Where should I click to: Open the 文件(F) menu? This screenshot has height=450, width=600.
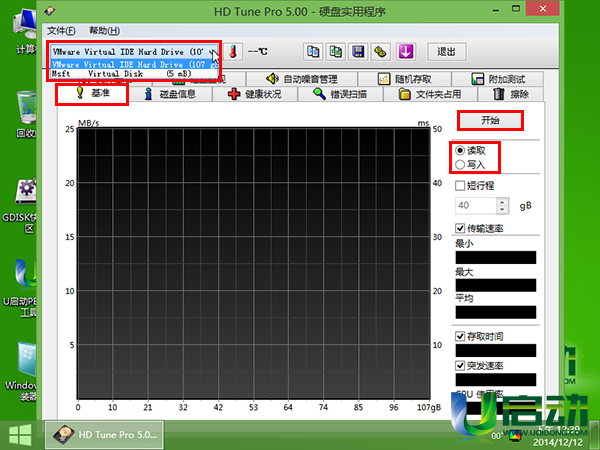pyautogui.click(x=61, y=31)
